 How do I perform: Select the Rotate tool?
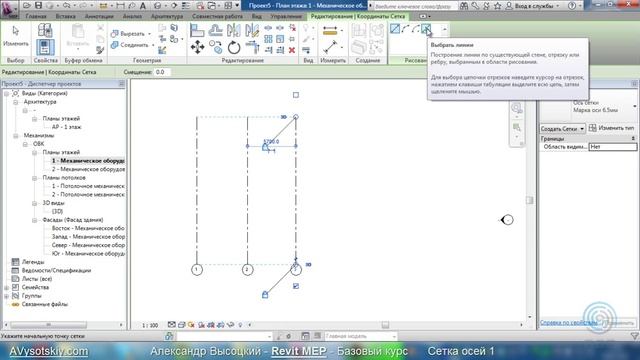(234, 47)
